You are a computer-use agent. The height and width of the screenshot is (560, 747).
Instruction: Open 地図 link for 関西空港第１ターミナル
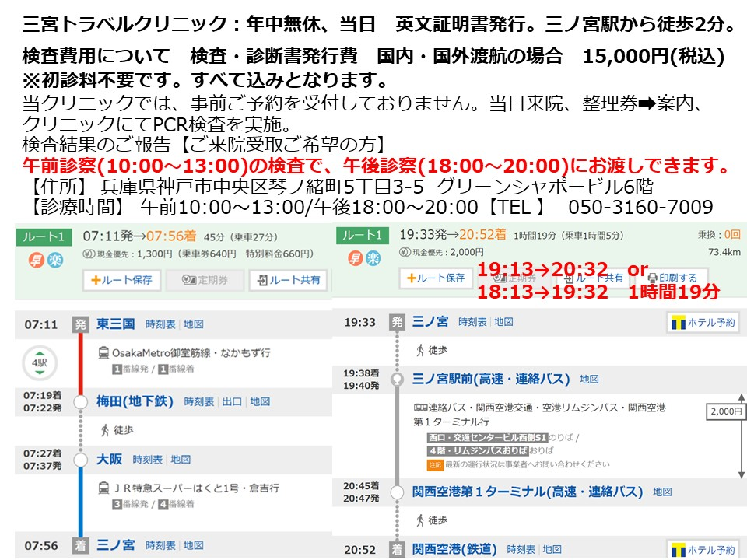click(663, 492)
